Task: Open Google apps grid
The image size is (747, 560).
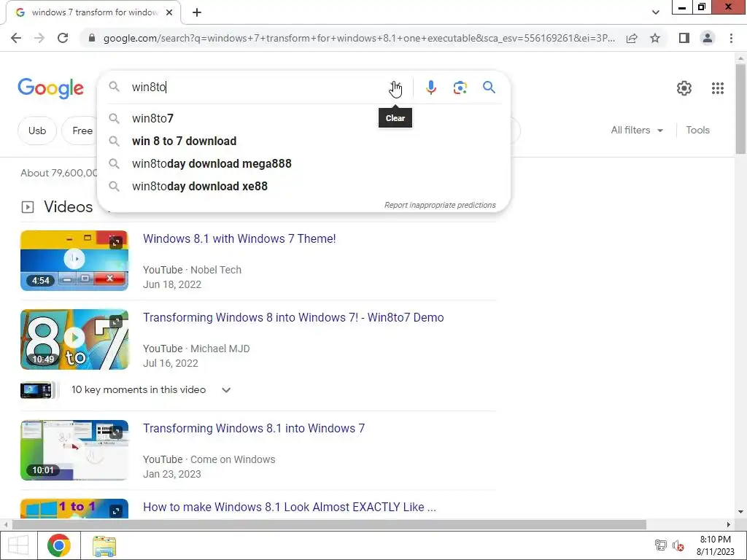Action: (x=718, y=88)
